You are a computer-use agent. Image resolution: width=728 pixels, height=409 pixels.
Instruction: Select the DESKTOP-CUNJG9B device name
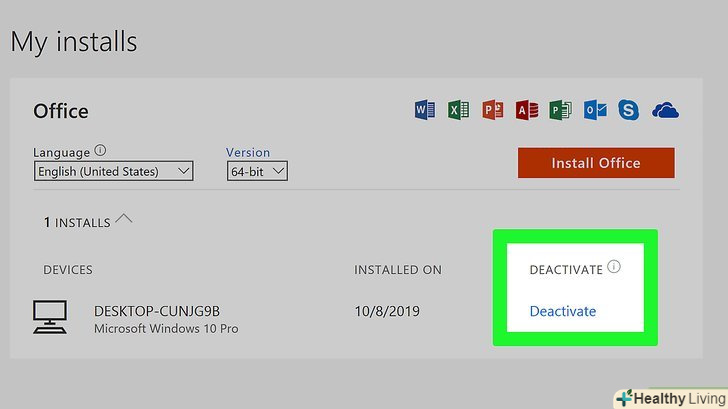[157, 311]
